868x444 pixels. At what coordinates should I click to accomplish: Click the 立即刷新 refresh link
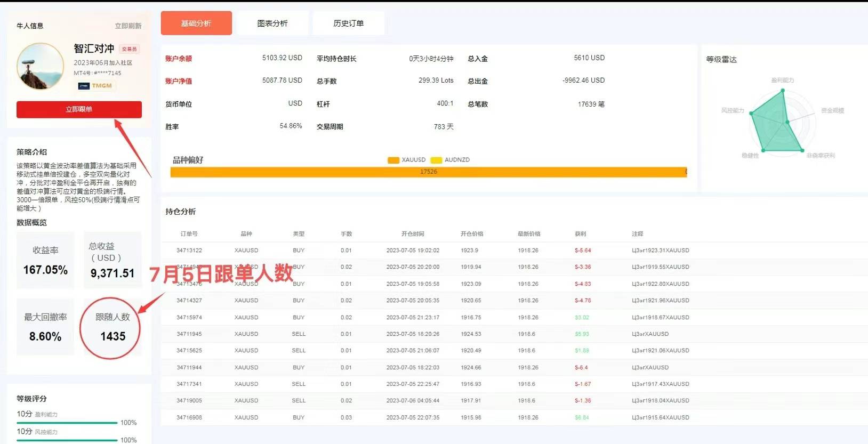[128, 26]
